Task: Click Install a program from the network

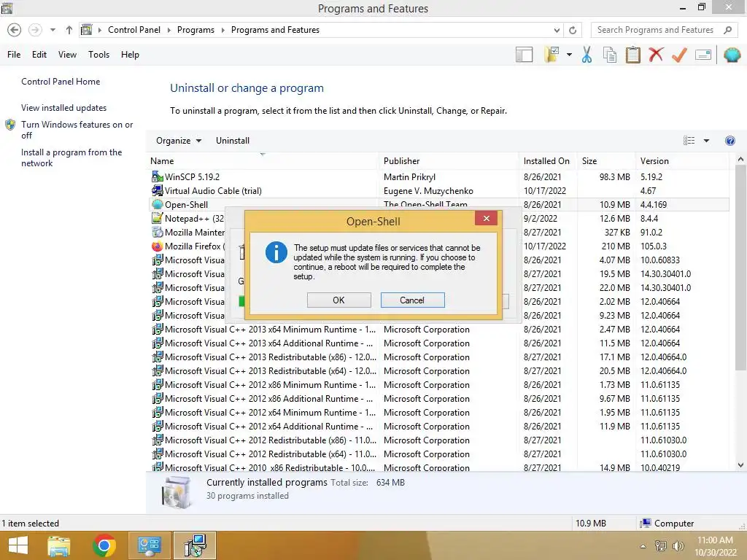Action: pos(71,157)
